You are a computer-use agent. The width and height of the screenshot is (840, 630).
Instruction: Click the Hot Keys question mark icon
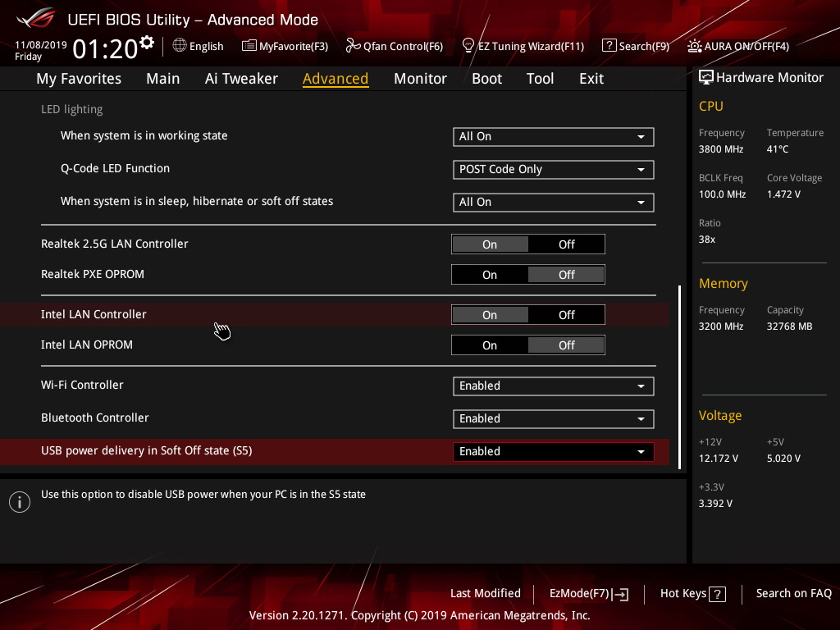pyautogui.click(x=717, y=594)
